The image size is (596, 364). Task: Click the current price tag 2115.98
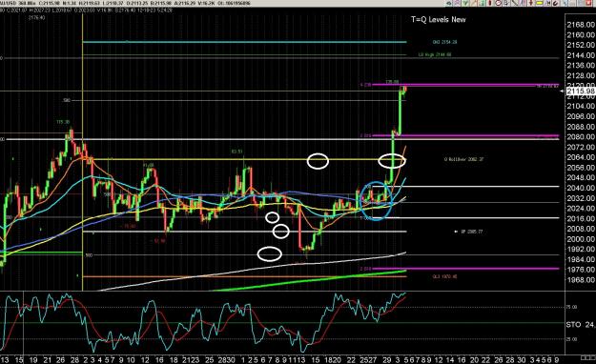pyautogui.click(x=581, y=91)
